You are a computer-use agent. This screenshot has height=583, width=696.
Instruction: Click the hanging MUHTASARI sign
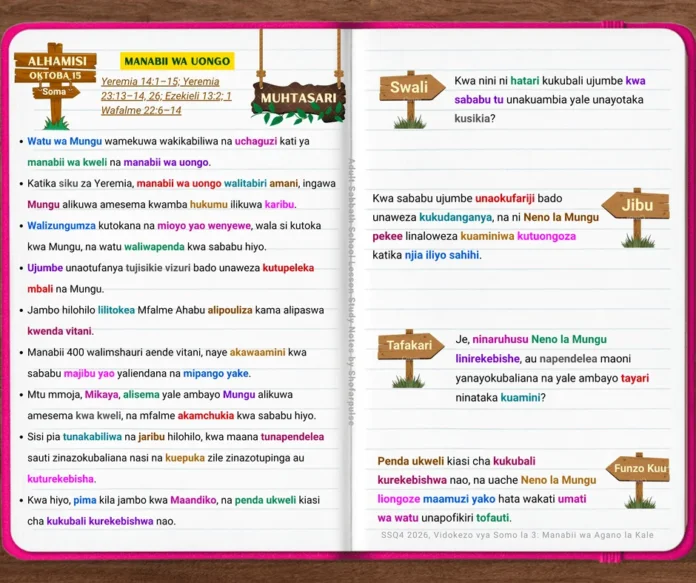point(298,102)
